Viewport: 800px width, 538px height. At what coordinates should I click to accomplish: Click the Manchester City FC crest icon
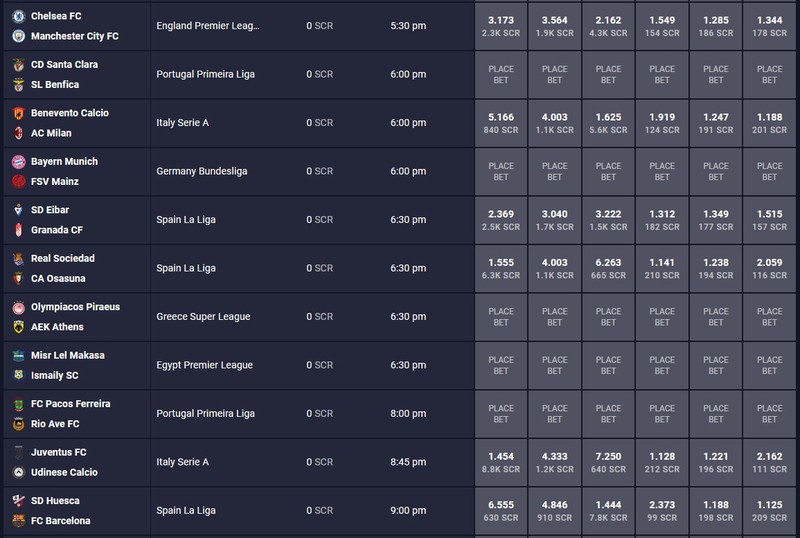coord(19,36)
